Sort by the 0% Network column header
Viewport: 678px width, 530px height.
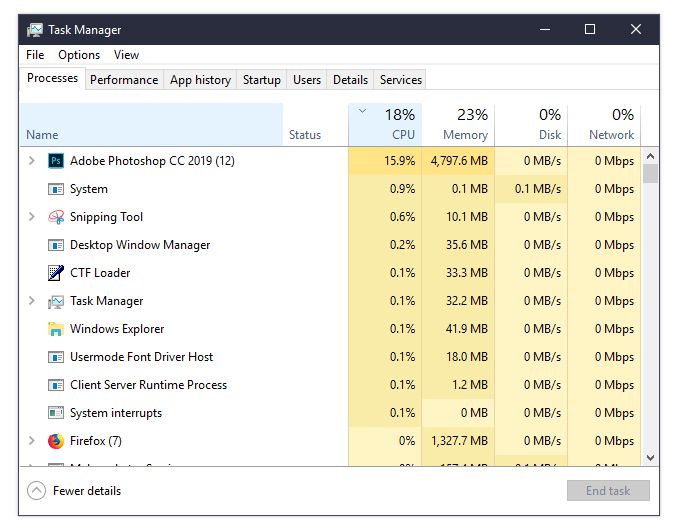pyautogui.click(x=604, y=125)
